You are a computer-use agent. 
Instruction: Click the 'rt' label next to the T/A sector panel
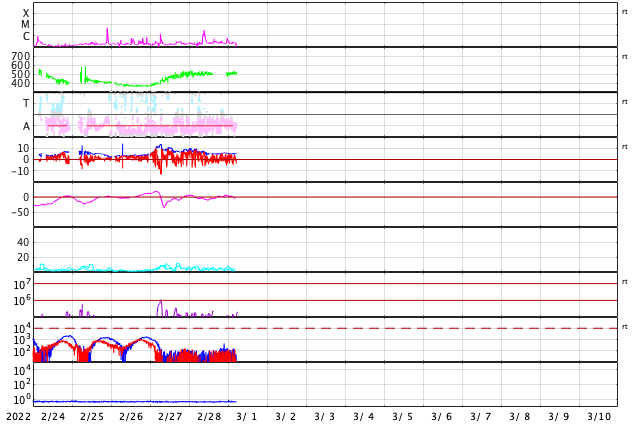click(x=625, y=101)
